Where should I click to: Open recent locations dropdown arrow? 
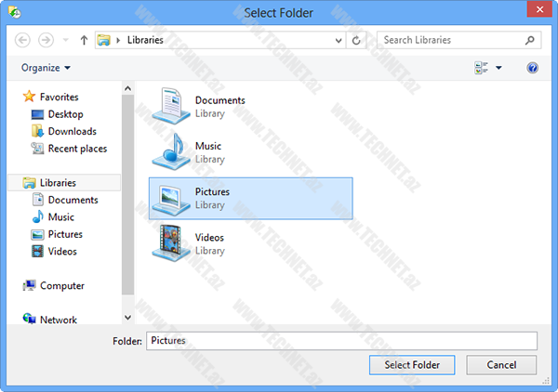click(x=66, y=40)
